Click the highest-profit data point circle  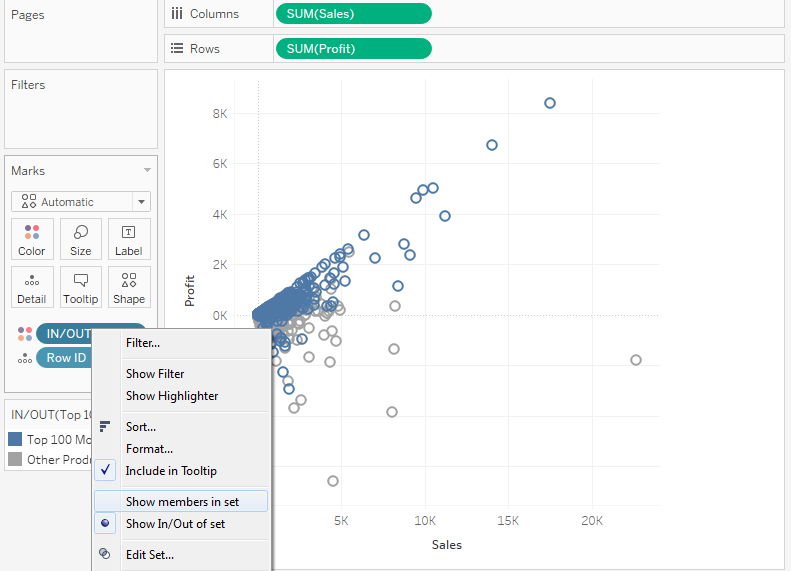click(549, 103)
